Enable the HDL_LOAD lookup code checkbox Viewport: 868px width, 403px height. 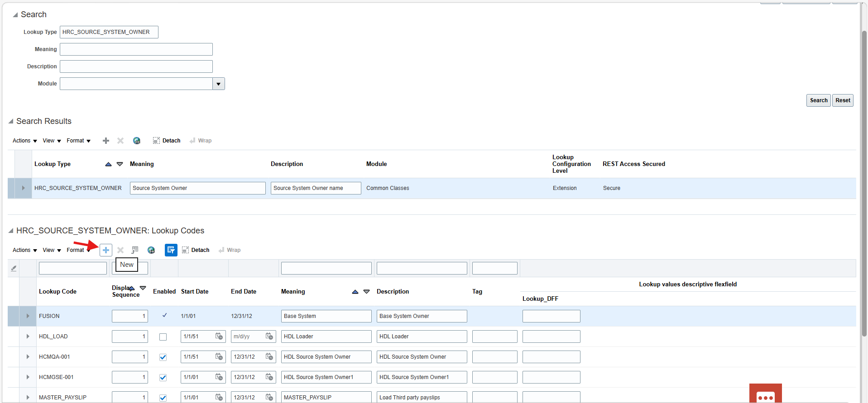(x=163, y=337)
